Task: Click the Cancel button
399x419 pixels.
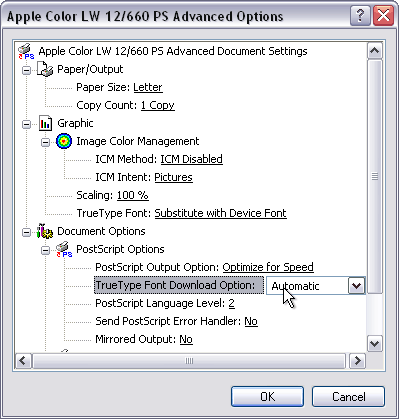Action: 348,397
